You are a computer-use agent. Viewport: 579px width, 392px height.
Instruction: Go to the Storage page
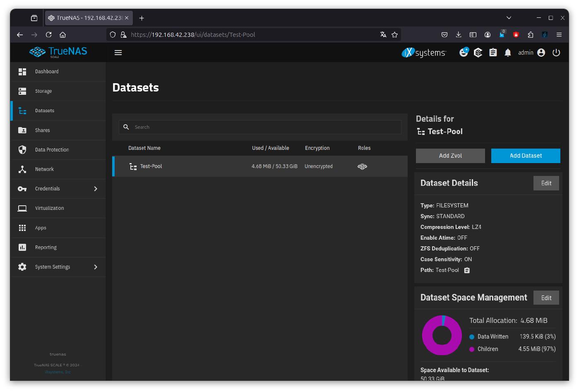click(x=43, y=91)
